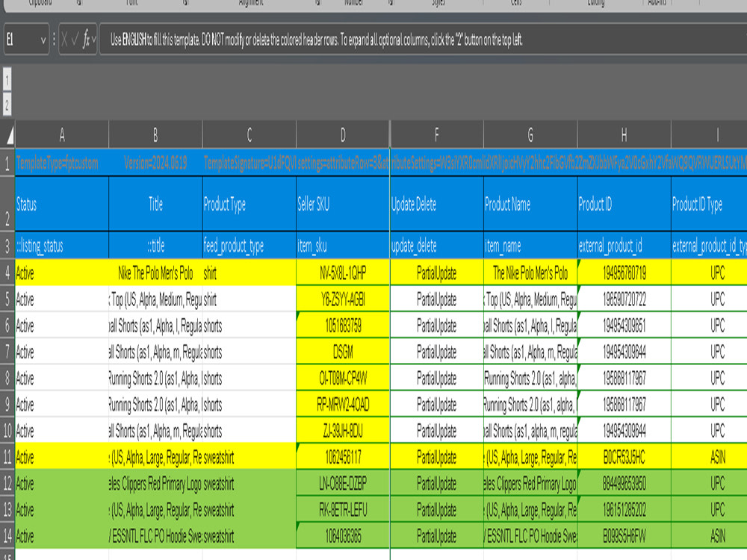Screen dimensions: 747x560
Task: Click the Product Name header cell
Action: 530,204
